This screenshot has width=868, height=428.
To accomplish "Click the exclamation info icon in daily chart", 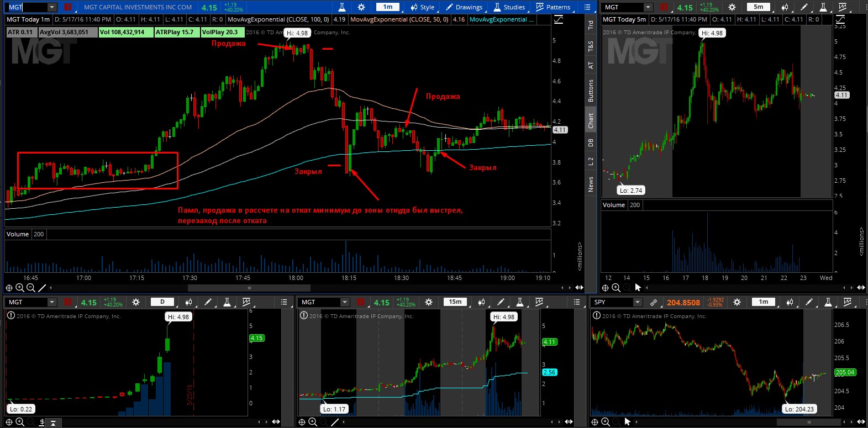I will click(x=11, y=315).
